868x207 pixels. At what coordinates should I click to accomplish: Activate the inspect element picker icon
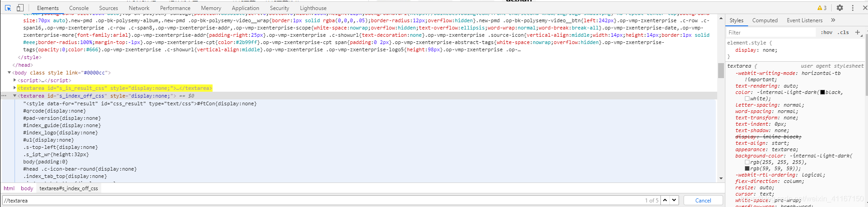tap(8, 8)
